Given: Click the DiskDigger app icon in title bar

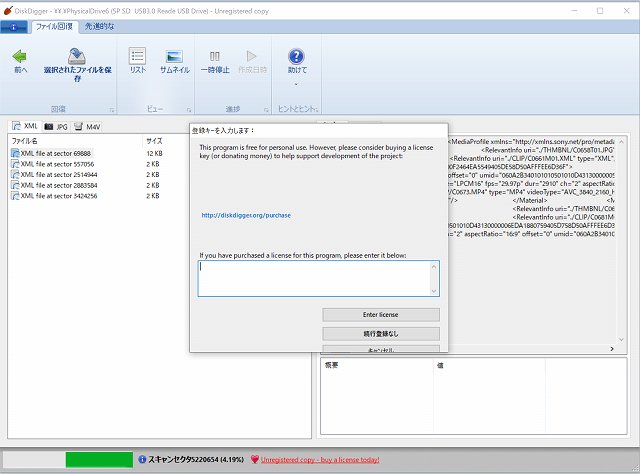Looking at the screenshot, I should (8, 11).
